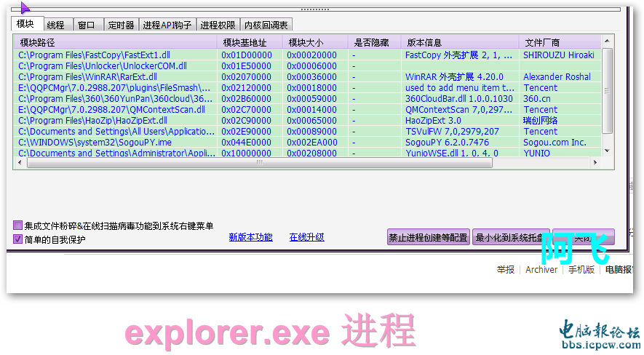Select the FastExt1.dll module row
This screenshot has width=644, height=355.
[308, 55]
